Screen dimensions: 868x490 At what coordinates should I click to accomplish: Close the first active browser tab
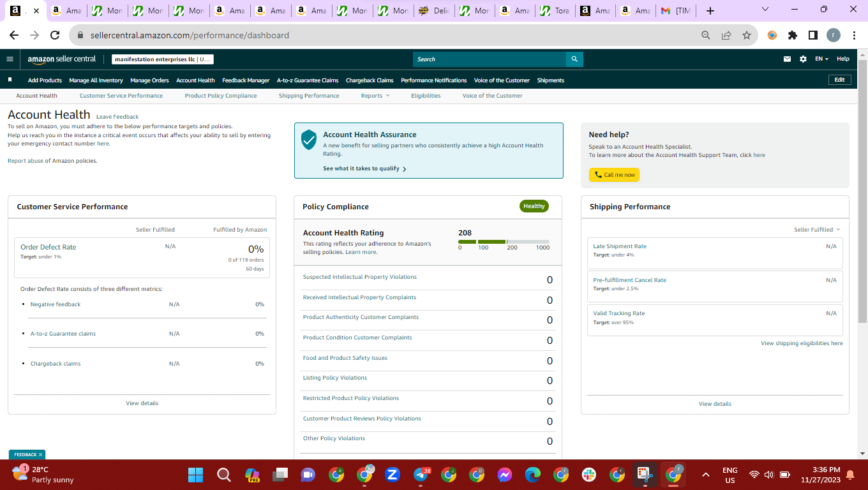pyautogui.click(x=36, y=11)
